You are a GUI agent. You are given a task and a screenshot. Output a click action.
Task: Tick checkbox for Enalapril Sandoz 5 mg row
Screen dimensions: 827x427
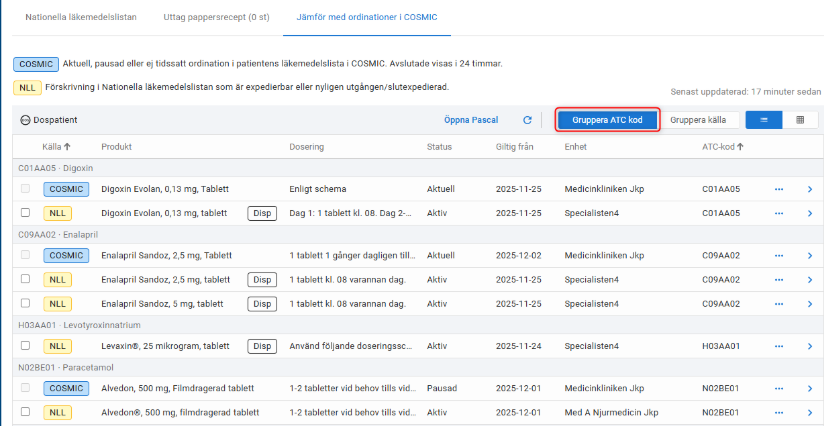tap(25, 303)
